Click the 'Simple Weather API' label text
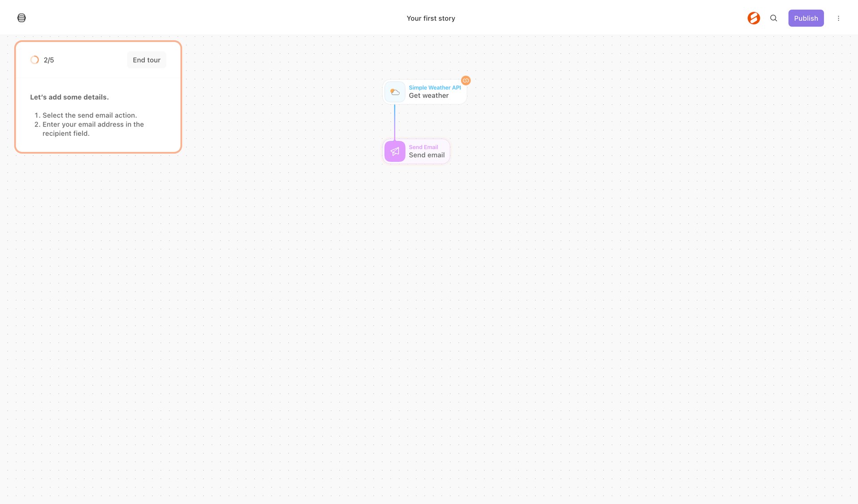Image resolution: width=858 pixels, height=504 pixels. click(x=434, y=88)
